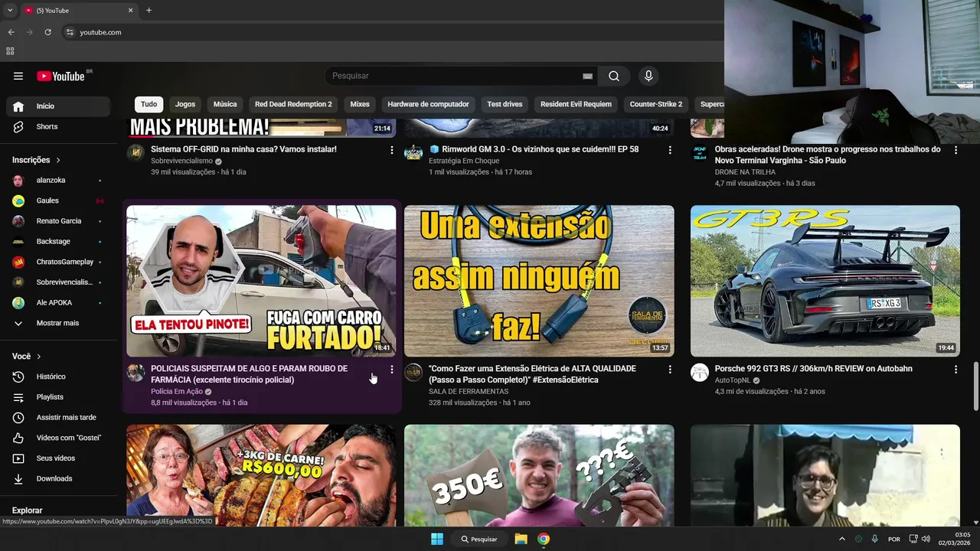Image resolution: width=980 pixels, height=551 pixels.
Task: Open the 350€ axe video thumbnail
Action: pyautogui.click(x=539, y=475)
